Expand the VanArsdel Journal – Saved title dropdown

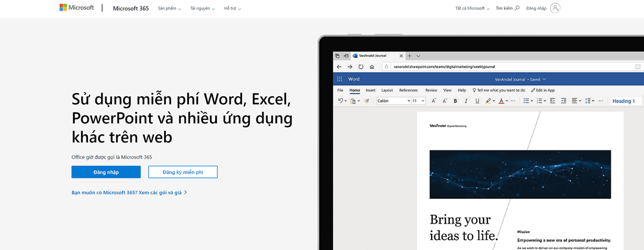[521, 78]
